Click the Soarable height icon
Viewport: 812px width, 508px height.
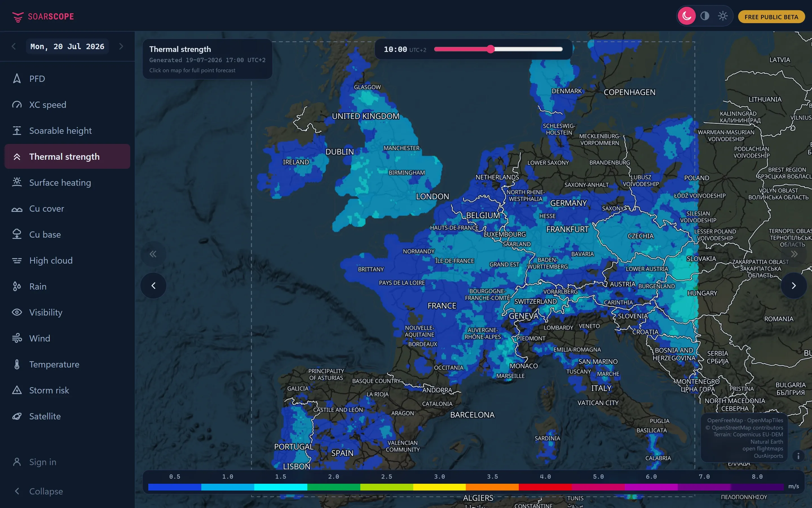pos(17,130)
